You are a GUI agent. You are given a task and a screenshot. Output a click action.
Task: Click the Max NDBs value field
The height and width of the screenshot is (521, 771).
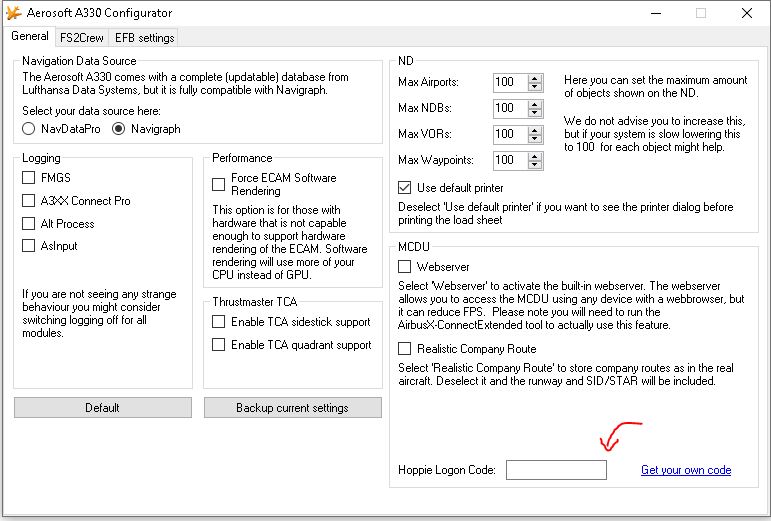510,108
